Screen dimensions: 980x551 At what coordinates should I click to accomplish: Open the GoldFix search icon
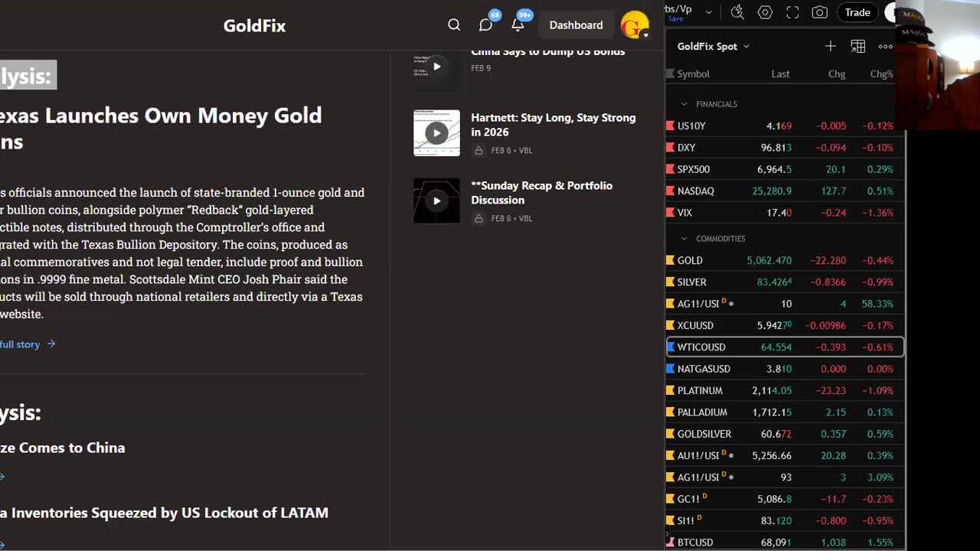(454, 25)
